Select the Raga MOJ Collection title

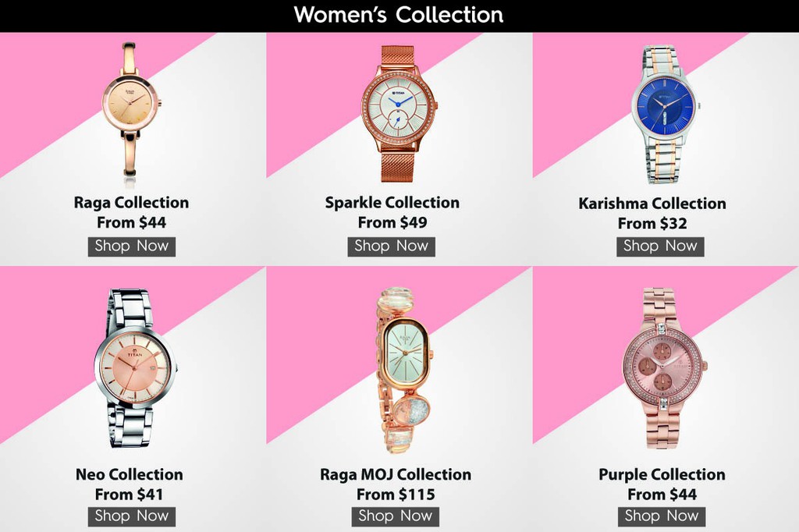coord(396,474)
